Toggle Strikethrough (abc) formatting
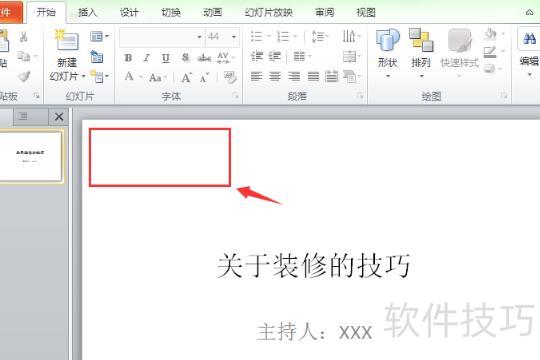 click(x=204, y=58)
